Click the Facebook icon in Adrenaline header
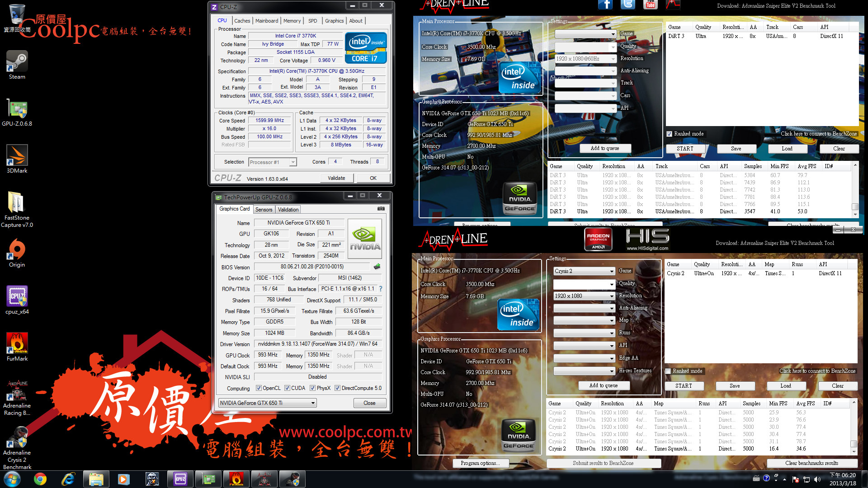Screen dimensions: 868x488 (x=605, y=5)
